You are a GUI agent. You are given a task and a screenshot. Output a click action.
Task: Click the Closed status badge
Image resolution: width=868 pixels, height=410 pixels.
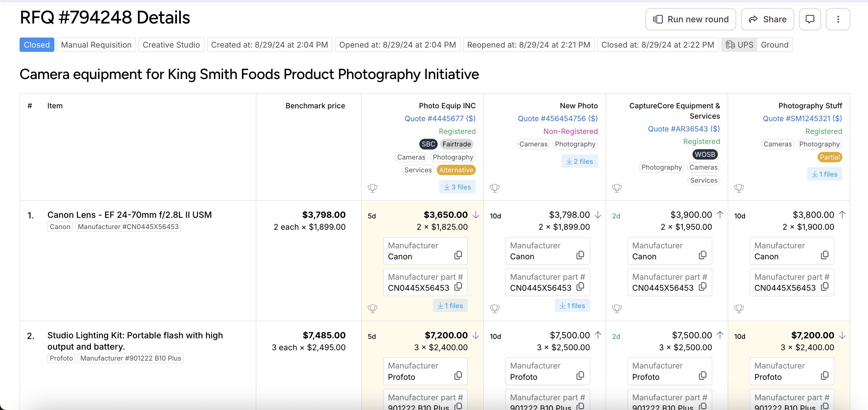[x=37, y=45]
